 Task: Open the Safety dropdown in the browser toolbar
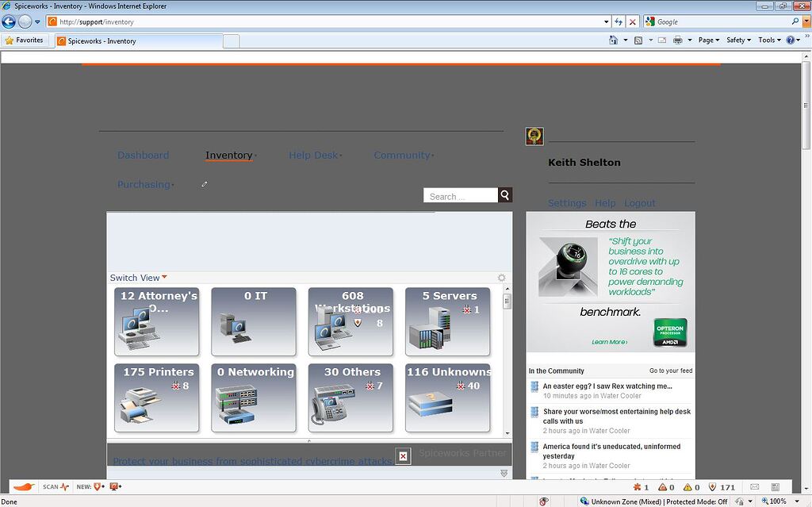point(738,39)
